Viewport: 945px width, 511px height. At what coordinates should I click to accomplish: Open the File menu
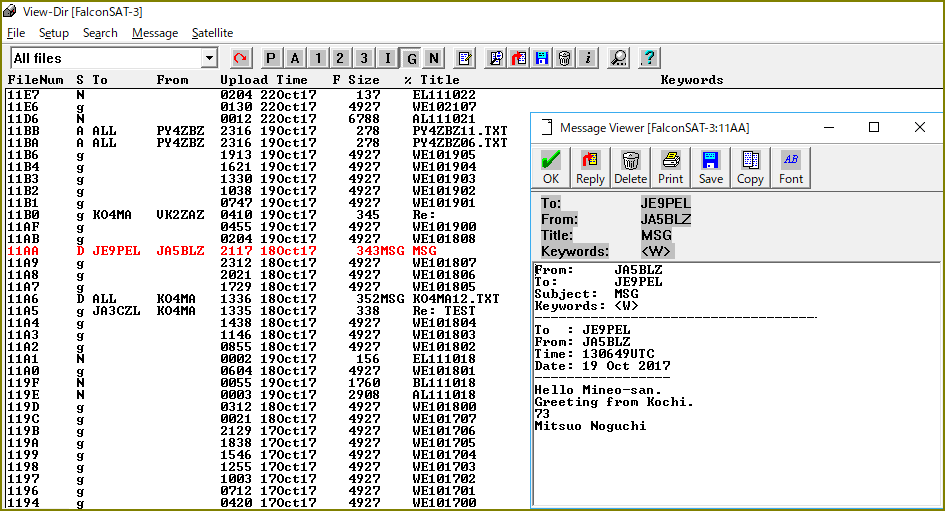pyautogui.click(x=16, y=33)
